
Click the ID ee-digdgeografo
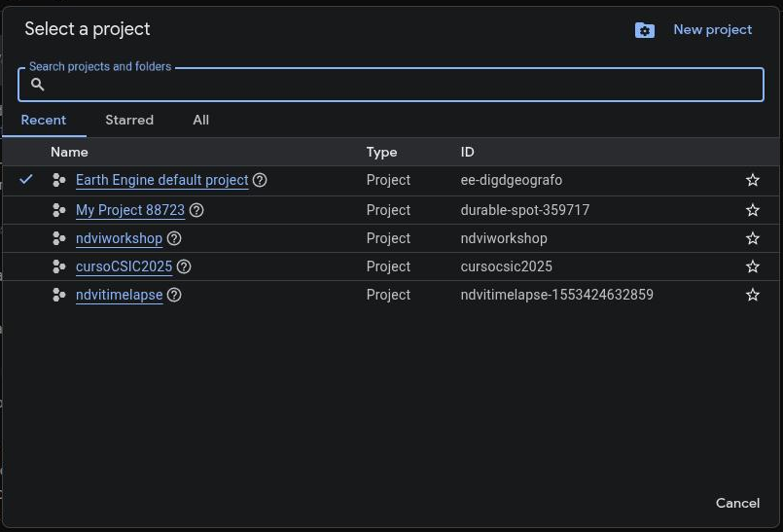click(512, 180)
